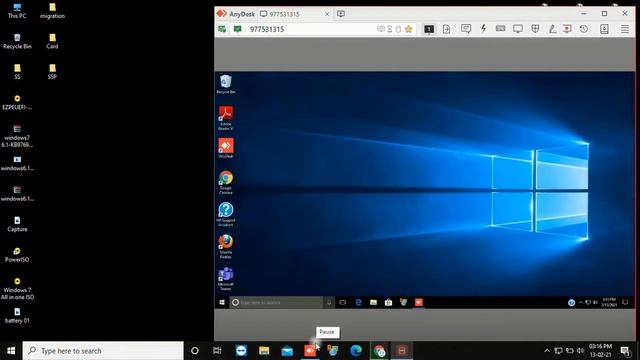Open Mail app on local taskbar

(287, 351)
